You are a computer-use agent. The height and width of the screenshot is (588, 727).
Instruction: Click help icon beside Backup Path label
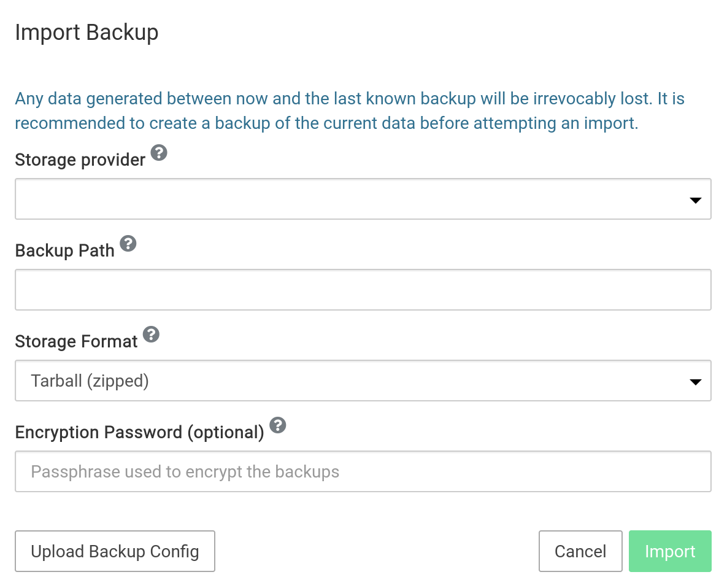(128, 244)
